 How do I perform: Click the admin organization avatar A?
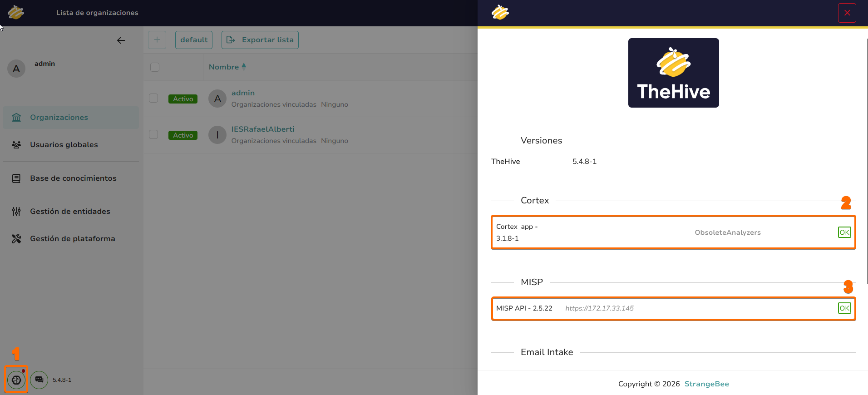[x=217, y=99]
